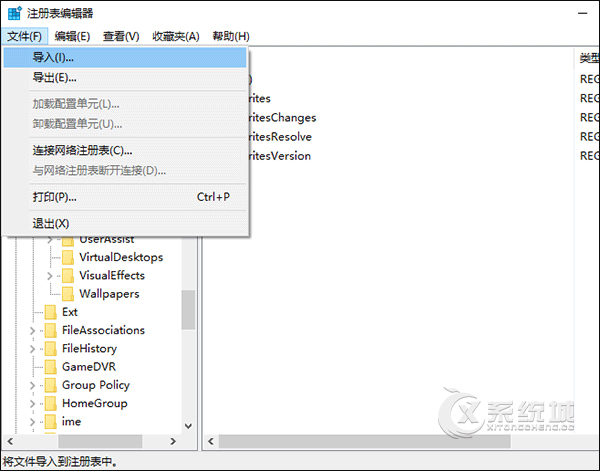Click the GameDVR folder icon

[51, 367]
